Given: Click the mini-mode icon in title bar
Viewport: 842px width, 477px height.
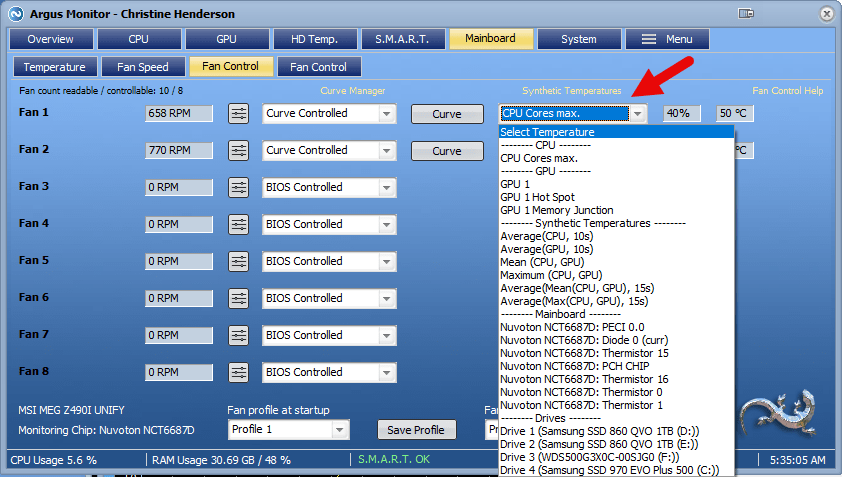Looking at the screenshot, I should click(746, 13).
